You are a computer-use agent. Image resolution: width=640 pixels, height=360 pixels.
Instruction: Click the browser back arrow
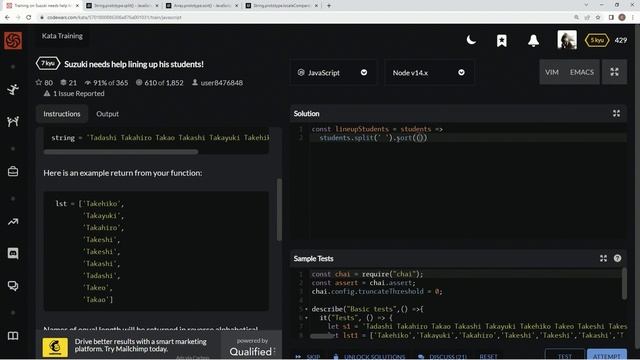tap(7, 18)
